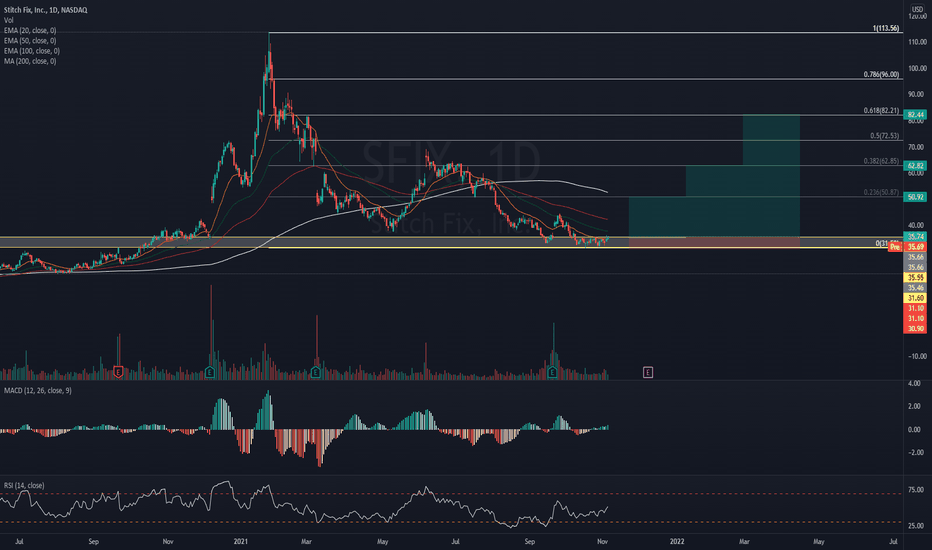Open the green earnings marker before 2021
This screenshot has height=550, width=932.
pyautogui.click(x=210, y=372)
